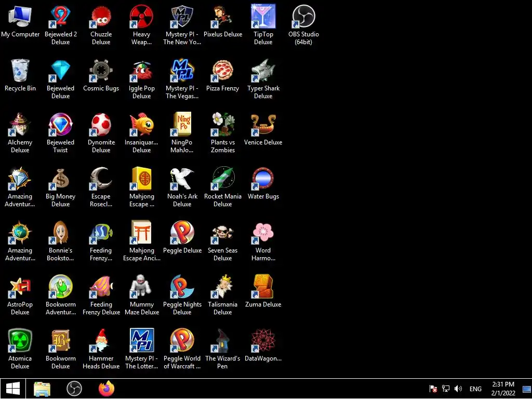Select the Noah's Ark Deluxe dove icon
Viewport: 532px width, 399px height.
coord(182,178)
